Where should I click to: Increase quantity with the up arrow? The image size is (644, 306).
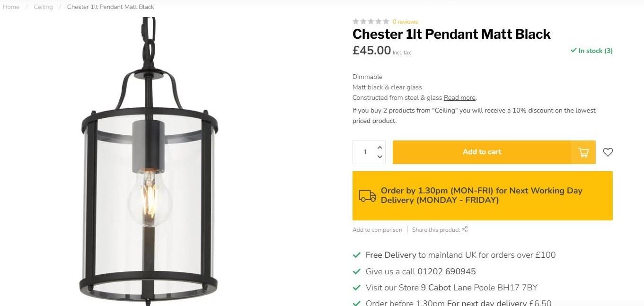click(379, 147)
